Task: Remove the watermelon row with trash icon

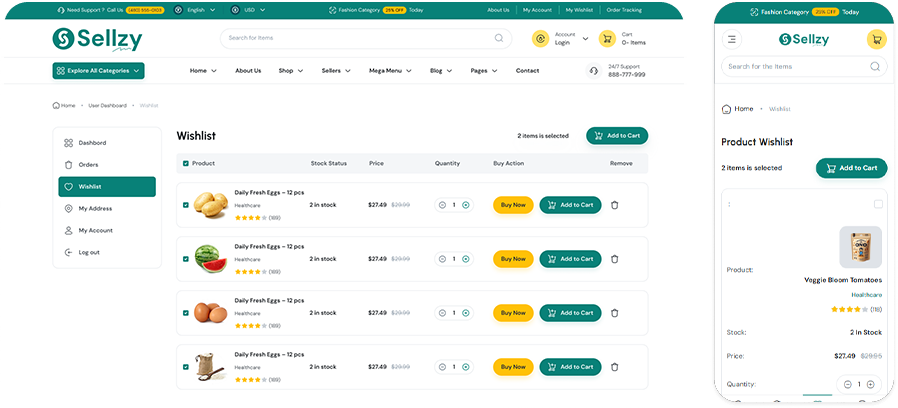Action: point(614,258)
